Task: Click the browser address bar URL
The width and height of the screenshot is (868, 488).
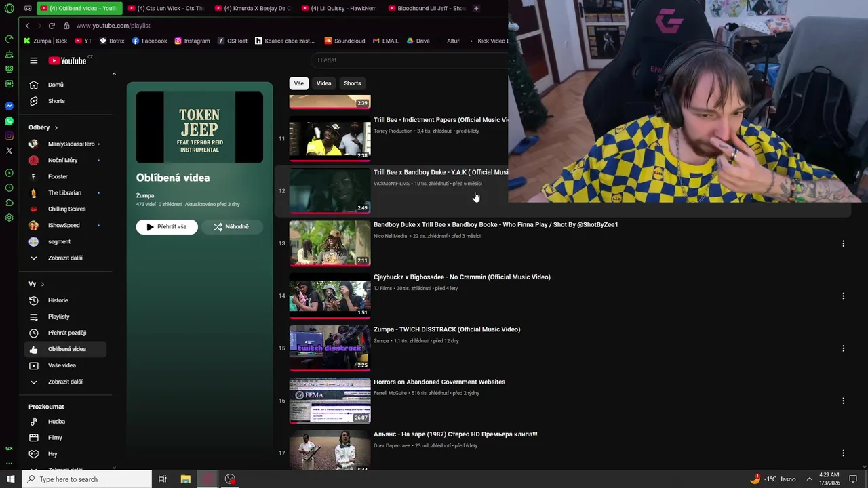Action: [x=113, y=26]
